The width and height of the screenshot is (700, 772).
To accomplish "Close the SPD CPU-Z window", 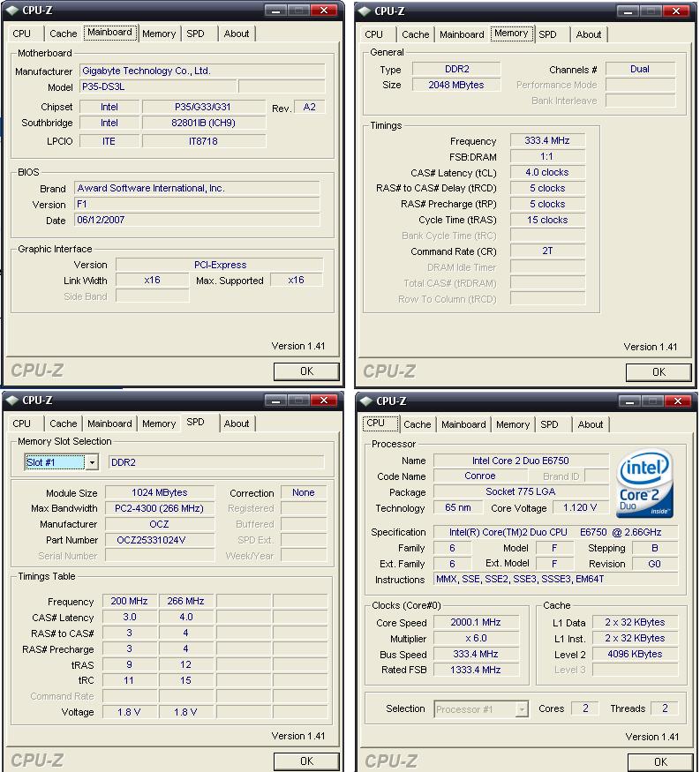I will point(324,401).
